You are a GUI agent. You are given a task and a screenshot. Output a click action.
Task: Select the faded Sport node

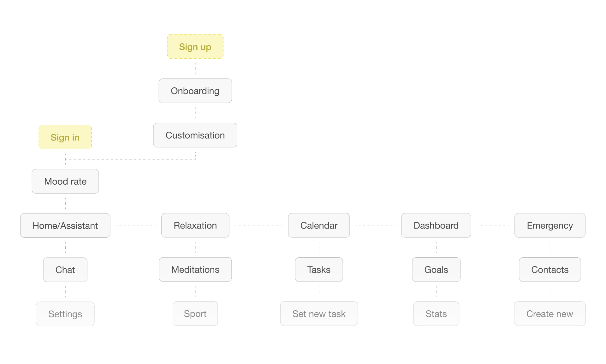point(195,314)
